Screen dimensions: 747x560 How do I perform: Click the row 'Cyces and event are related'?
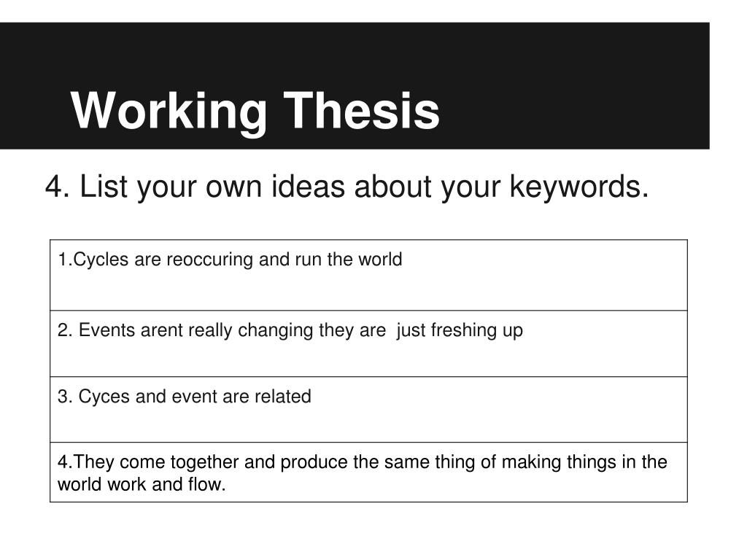point(368,410)
